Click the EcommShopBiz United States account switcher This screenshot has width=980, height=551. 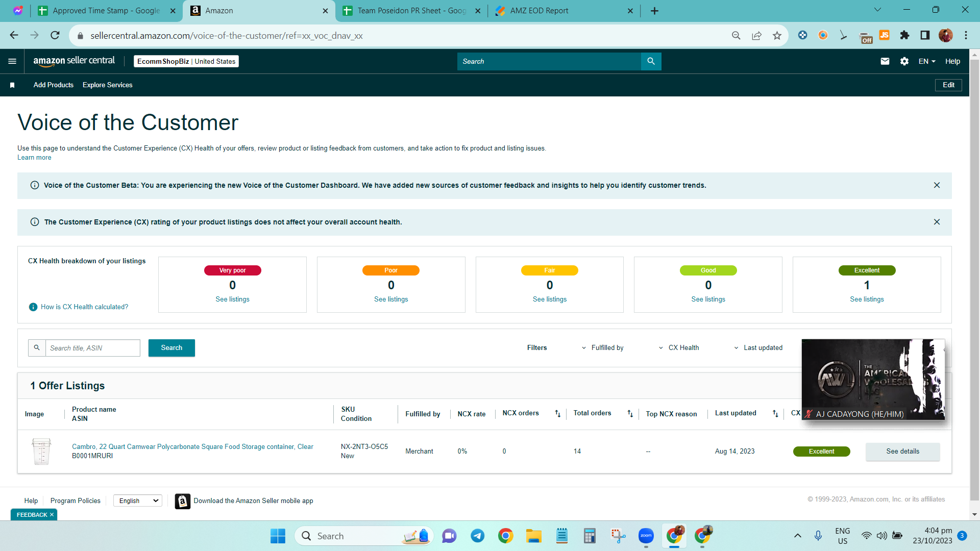coord(186,61)
